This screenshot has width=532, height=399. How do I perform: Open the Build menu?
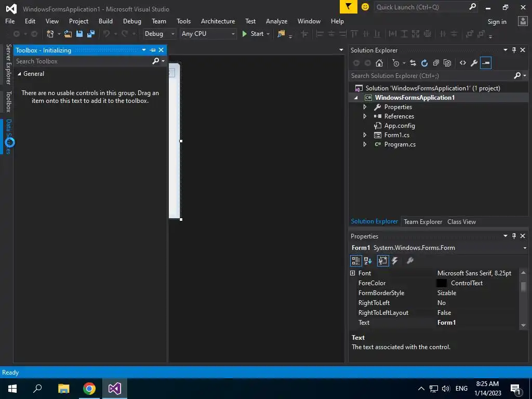coord(105,21)
